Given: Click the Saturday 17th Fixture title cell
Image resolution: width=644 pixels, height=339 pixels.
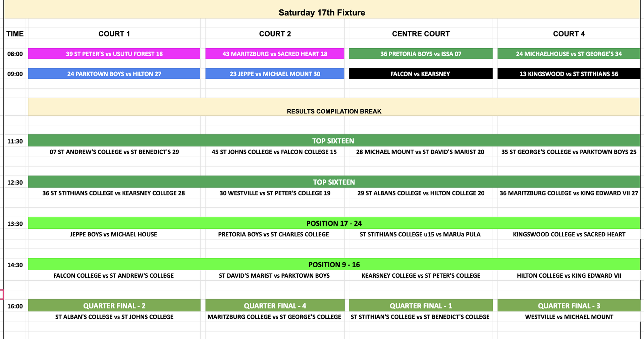Looking at the screenshot, I should (322, 13).
